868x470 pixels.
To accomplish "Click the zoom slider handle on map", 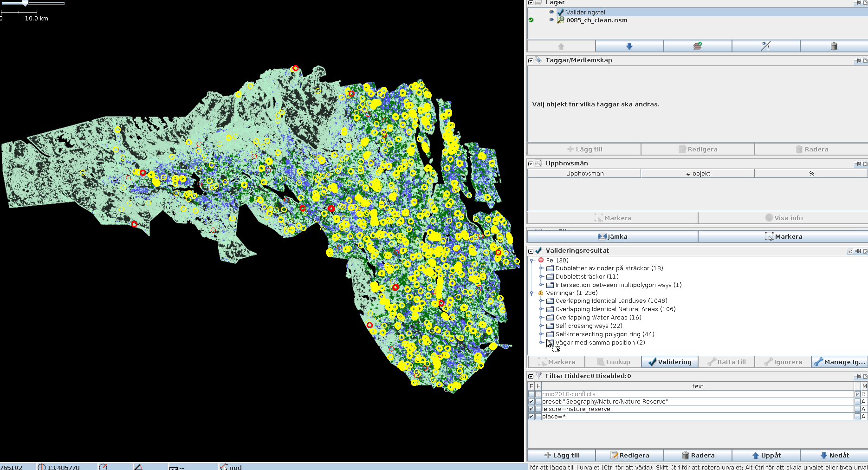I will coord(25,3).
